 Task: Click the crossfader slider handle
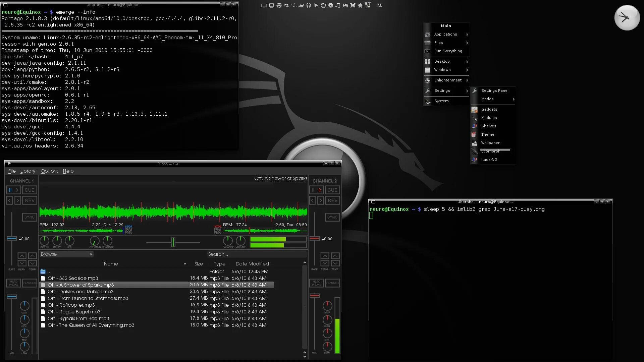173,242
